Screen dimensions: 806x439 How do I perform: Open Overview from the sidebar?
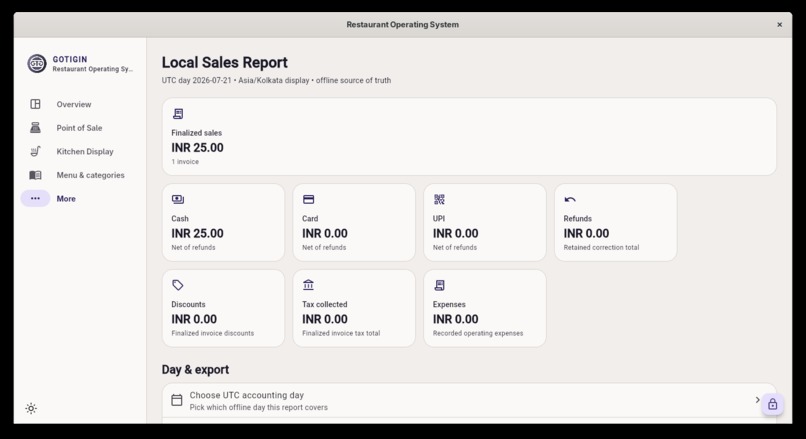point(74,104)
